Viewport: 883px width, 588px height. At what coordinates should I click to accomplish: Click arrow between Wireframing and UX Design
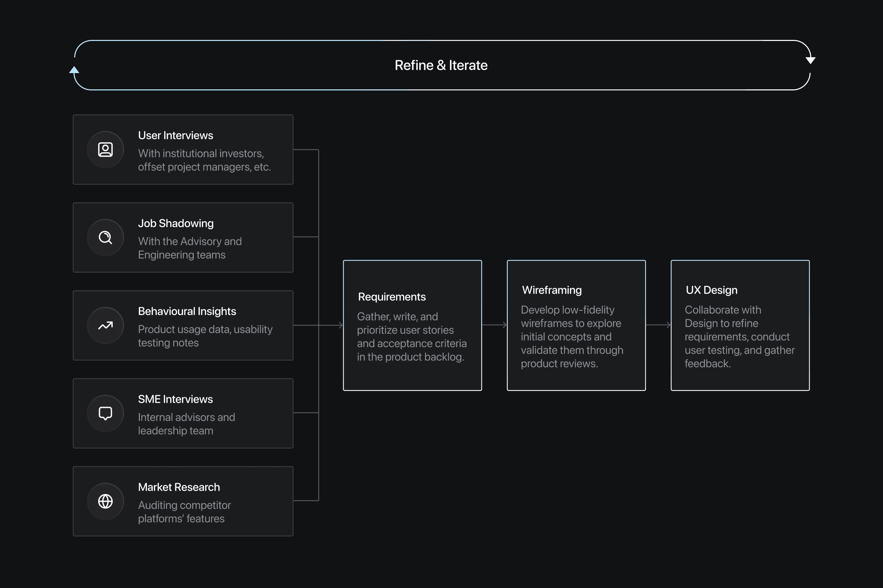658,325
